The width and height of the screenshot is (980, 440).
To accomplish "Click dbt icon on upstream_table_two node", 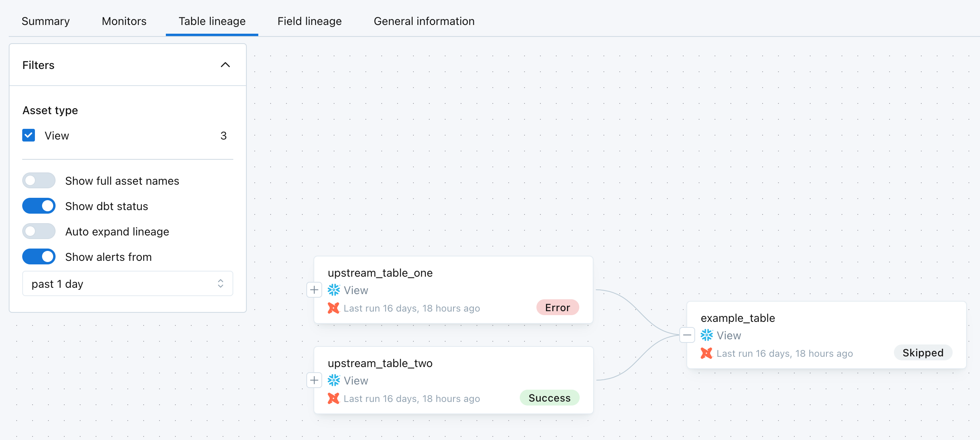I will tap(334, 398).
